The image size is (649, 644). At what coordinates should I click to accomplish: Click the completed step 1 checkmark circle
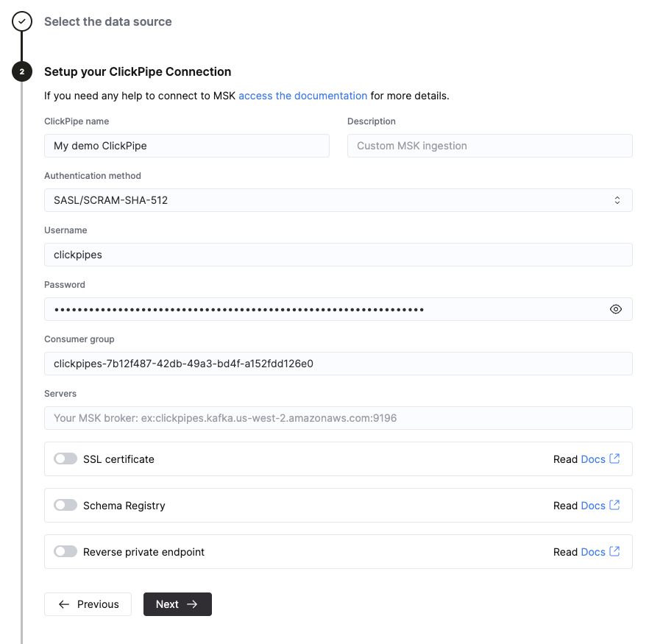coord(21,21)
